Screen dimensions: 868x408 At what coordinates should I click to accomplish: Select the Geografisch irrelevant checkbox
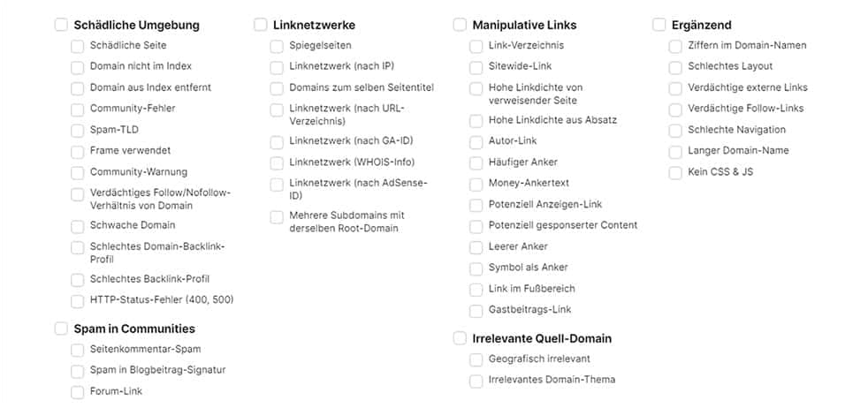(x=476, y=360)
